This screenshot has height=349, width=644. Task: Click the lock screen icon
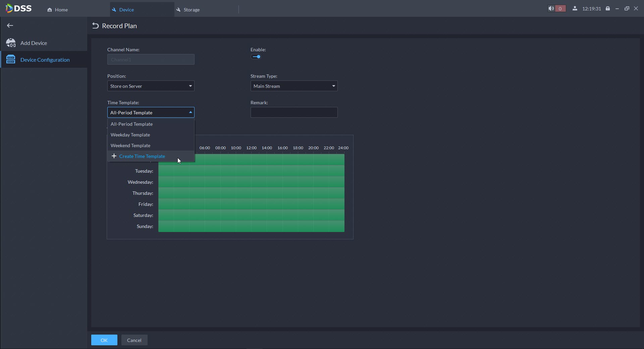(607, 9)
